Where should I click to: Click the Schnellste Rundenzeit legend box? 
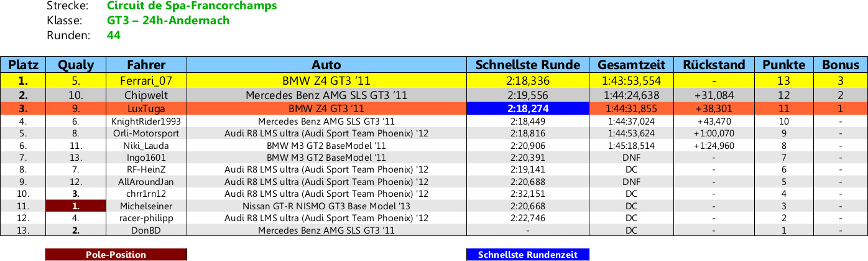[528, 254]
